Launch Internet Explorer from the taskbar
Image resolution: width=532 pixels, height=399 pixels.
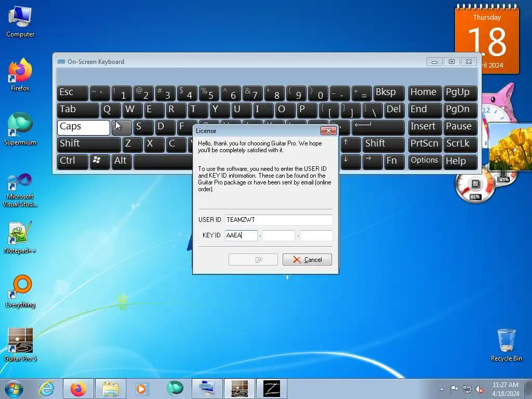pos(46,389)
